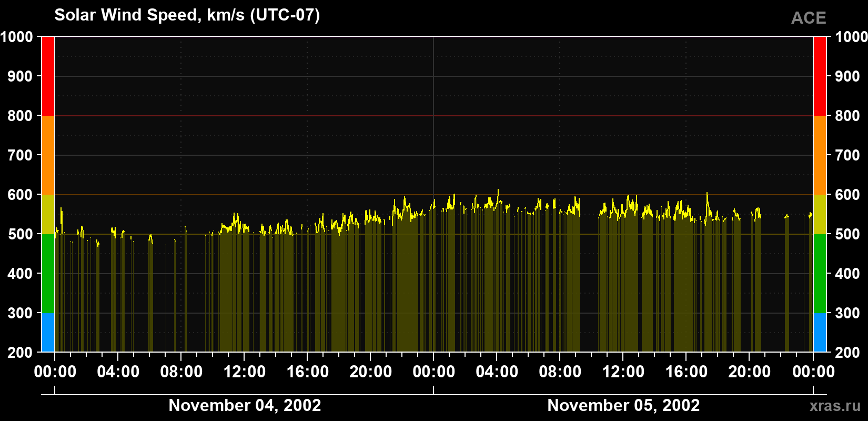Click the 900 label on the right axis
The height and width of the screenshot is (421, 868).
847,76
